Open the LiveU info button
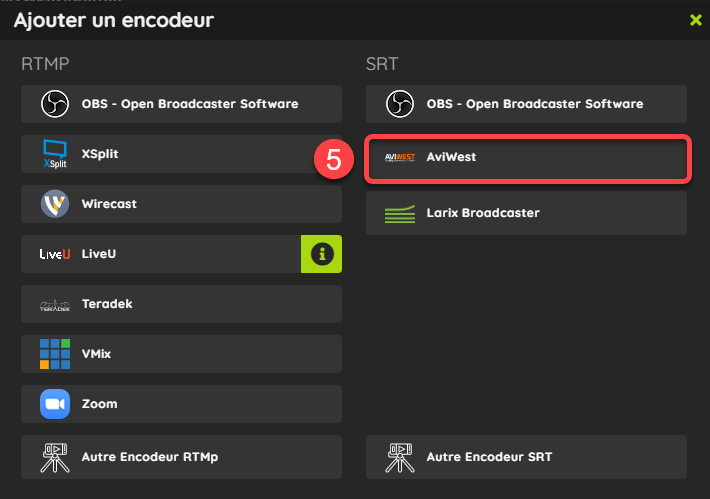 [321, 254]
